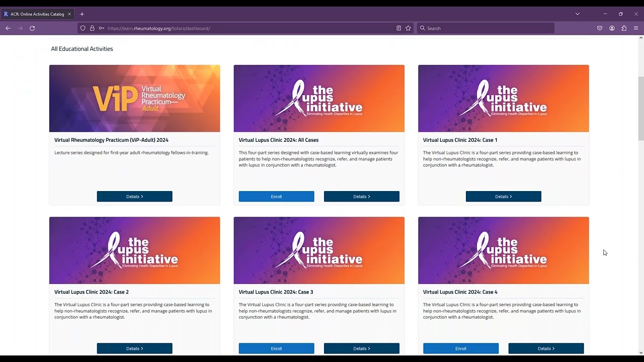Image resolution: width=644 pixels, height=362 pixels.
Task: Enroll in Virtual Lupus Clinic 2024: Case 3
Action: [276, 348]
